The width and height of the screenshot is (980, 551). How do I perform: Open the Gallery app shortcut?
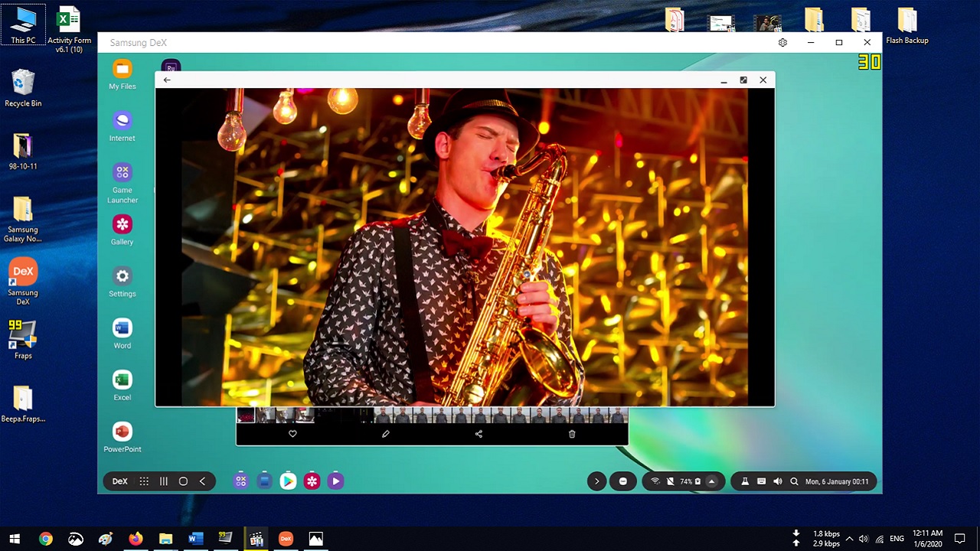pyautogui.click(x=122, y=230)
